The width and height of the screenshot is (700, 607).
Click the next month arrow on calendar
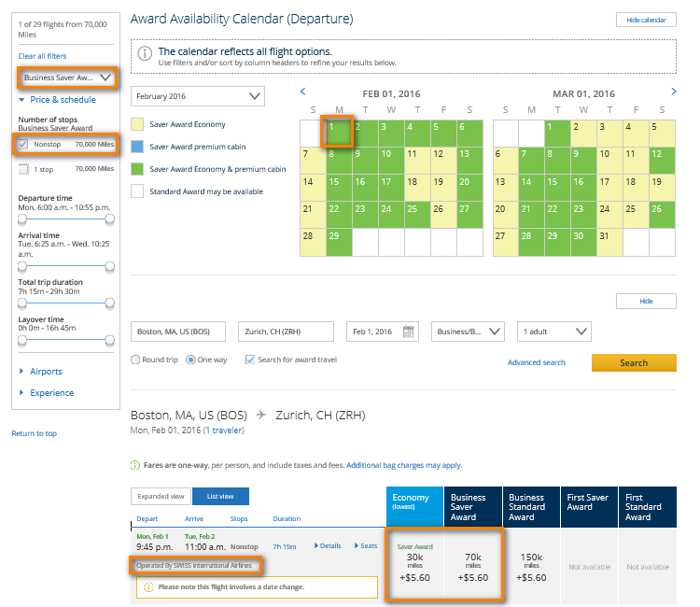click(x=674, y=92)
